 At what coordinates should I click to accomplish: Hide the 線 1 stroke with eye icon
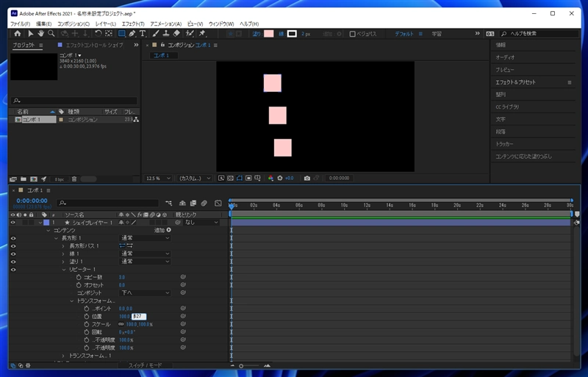pos(13,254)
